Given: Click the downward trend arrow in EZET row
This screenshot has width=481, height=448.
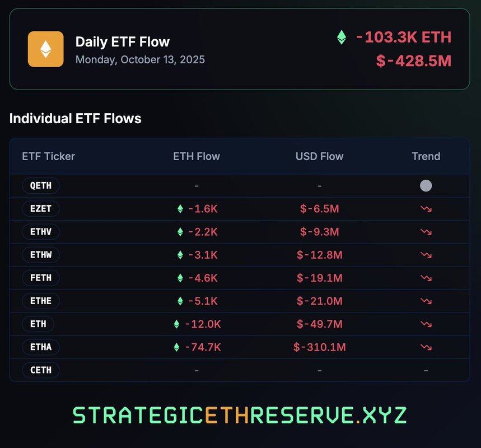Looking at the screenshot, I should 426,209.
